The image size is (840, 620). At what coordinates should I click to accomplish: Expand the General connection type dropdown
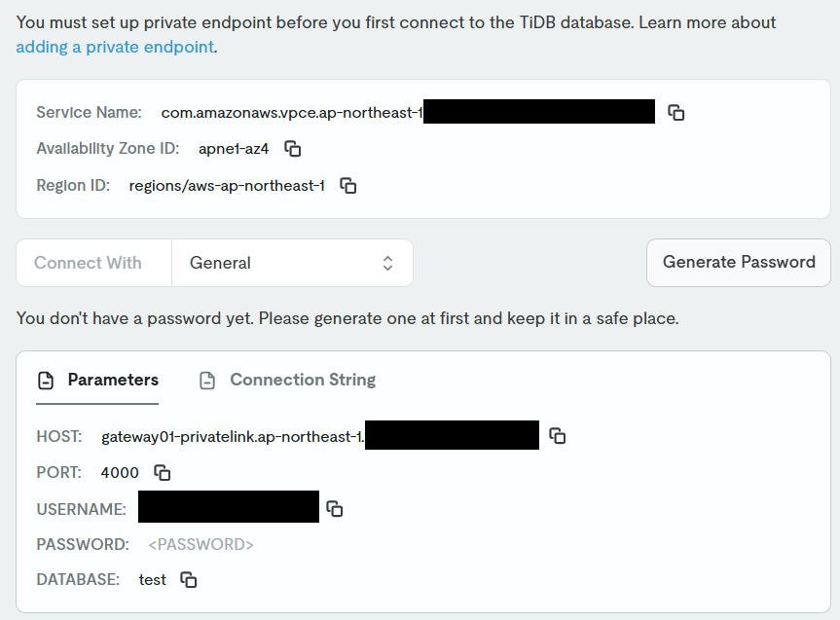point(292,263)
